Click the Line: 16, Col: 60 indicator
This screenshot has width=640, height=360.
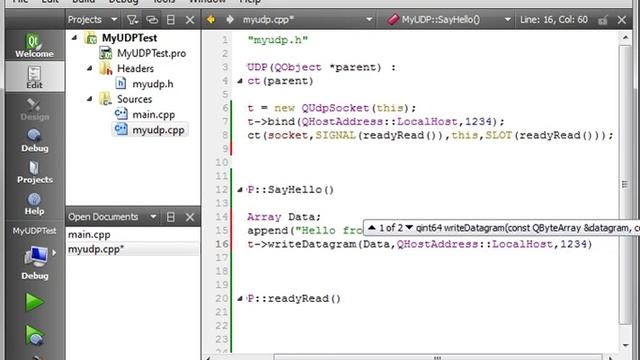554,20
